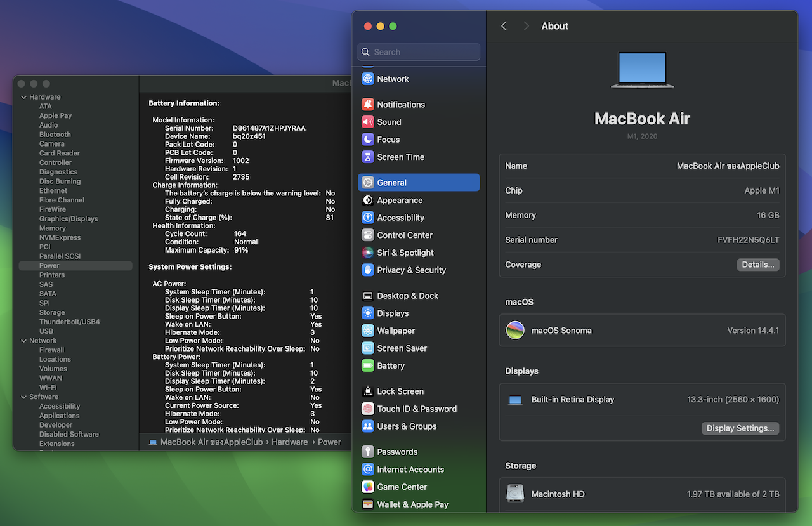Open Control Center icon
Image resolution: width=812 pixels, height=526 pixels.
click(368, 235)
